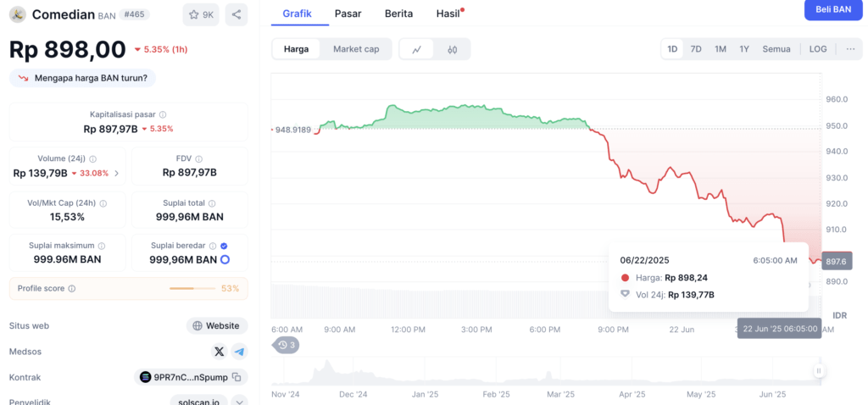
Task: Click the 9PR7nC...nSpump contract address
Action: click(191, 377)
